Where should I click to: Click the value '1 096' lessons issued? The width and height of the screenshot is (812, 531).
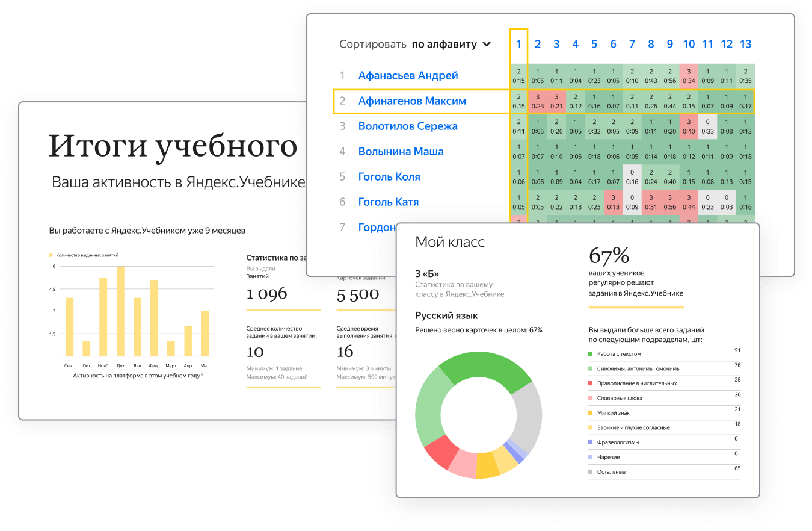point(267,294)
